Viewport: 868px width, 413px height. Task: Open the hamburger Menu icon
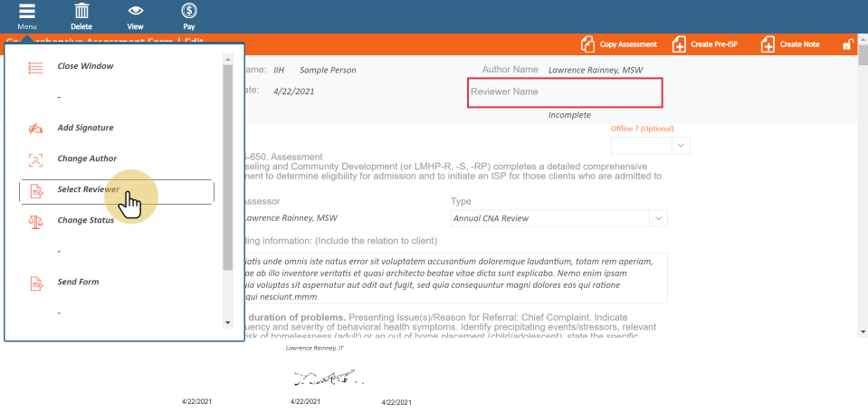pyautogui.click(x=27, y=13)
